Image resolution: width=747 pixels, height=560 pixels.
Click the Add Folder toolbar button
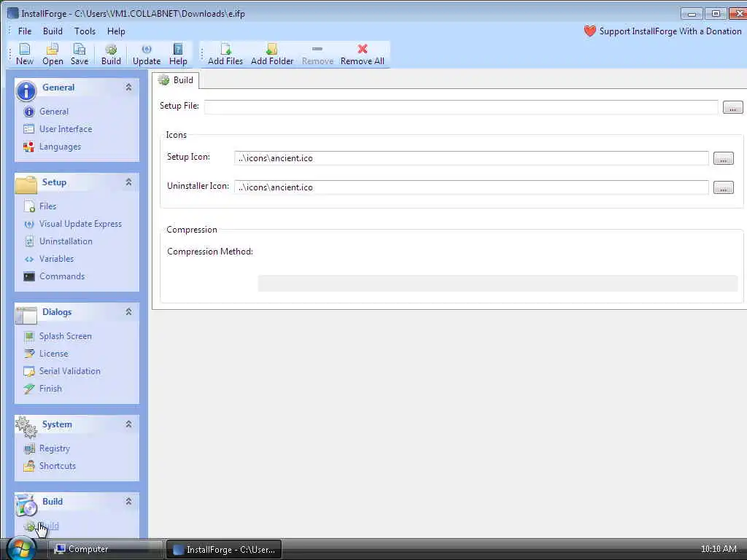[272, 54]
